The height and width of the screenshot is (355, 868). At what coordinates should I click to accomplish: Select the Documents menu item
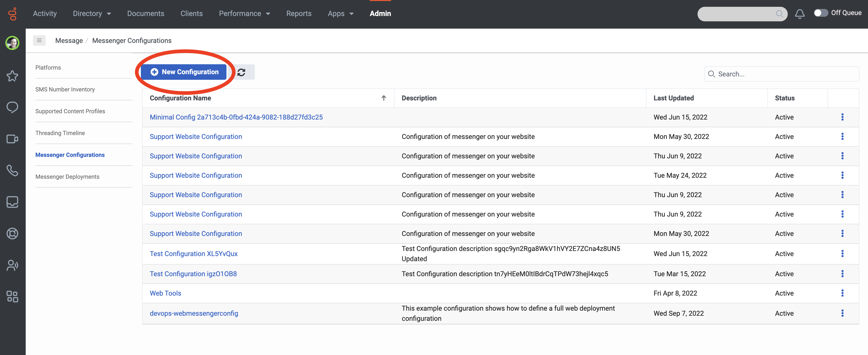pyautogui.click(x=145, y=14)
